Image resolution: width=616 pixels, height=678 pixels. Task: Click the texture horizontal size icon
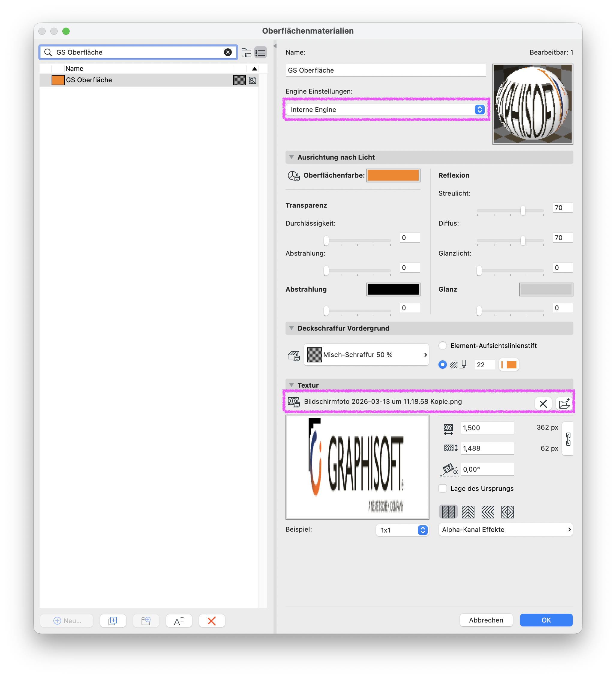[x=448, y=429]
